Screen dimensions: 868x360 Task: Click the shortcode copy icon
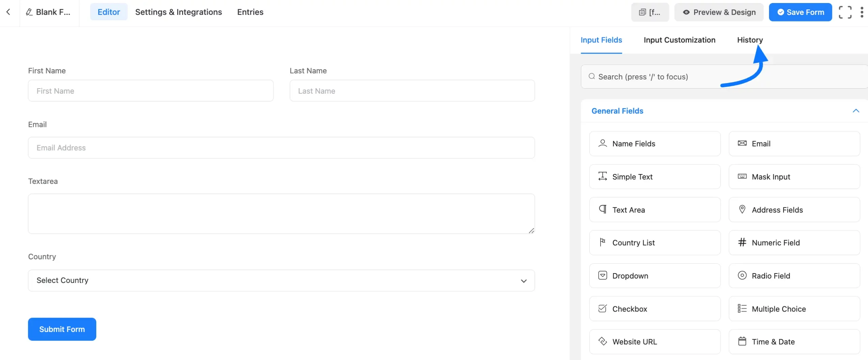642,13
